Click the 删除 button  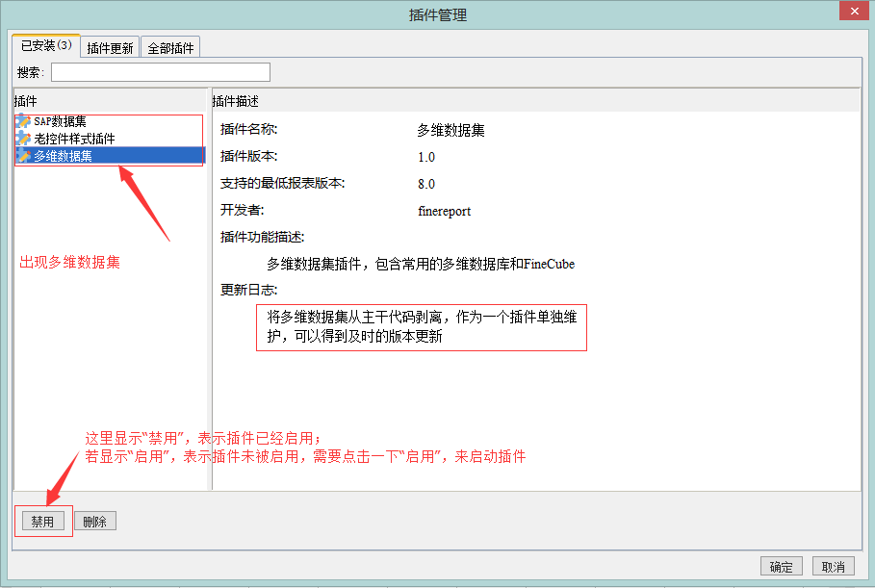[95, 521]
